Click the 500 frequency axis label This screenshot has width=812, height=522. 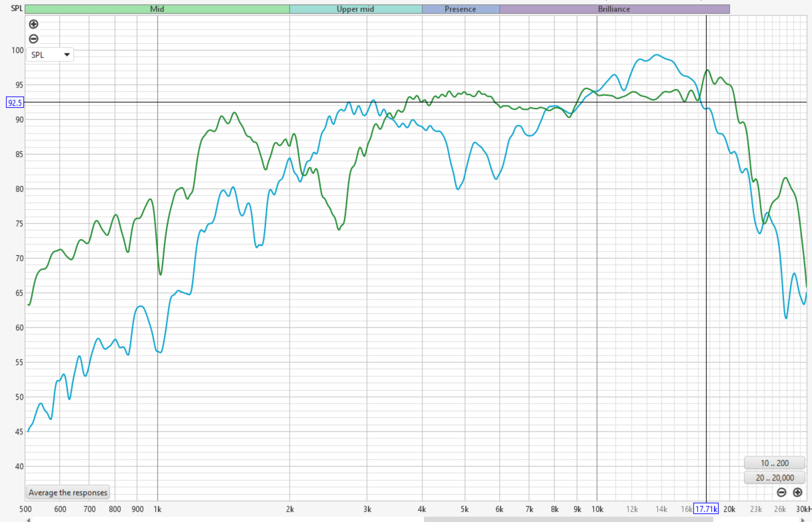25,509
